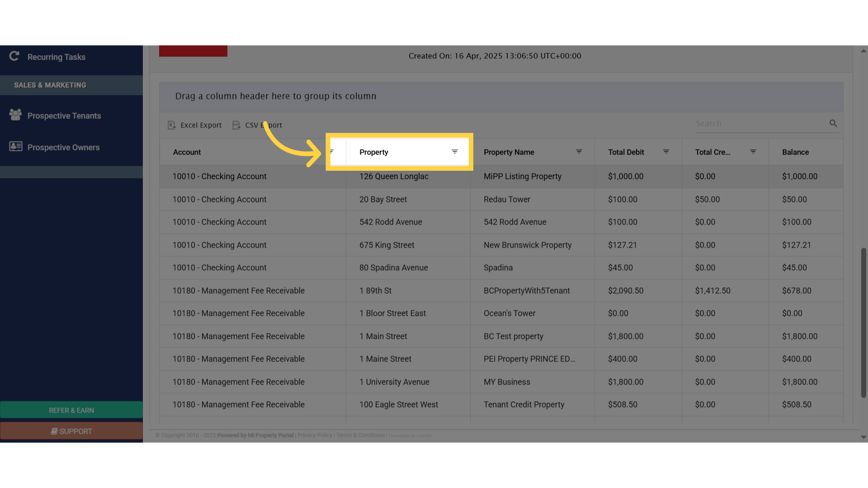Open Prospective Owners in the sidebar
This screenshot has width=868, height=488.
tap(63, 147)
